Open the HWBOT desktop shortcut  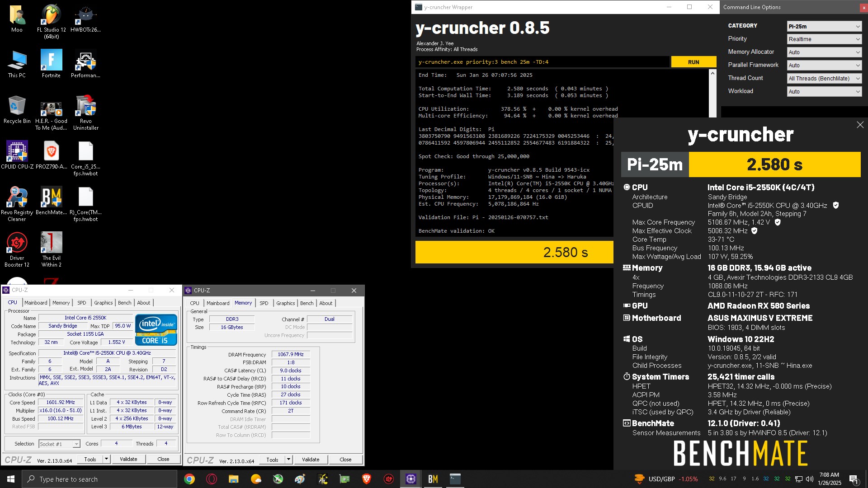pos(85,18)
